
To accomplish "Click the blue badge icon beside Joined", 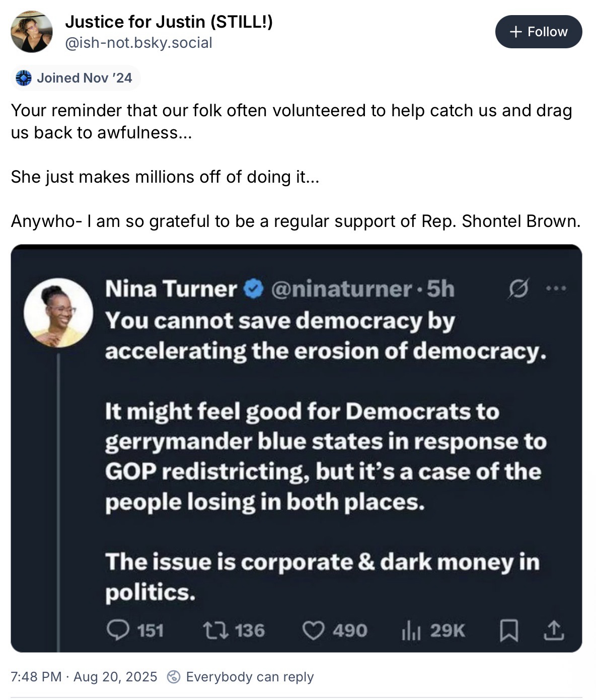I will 24,78.
